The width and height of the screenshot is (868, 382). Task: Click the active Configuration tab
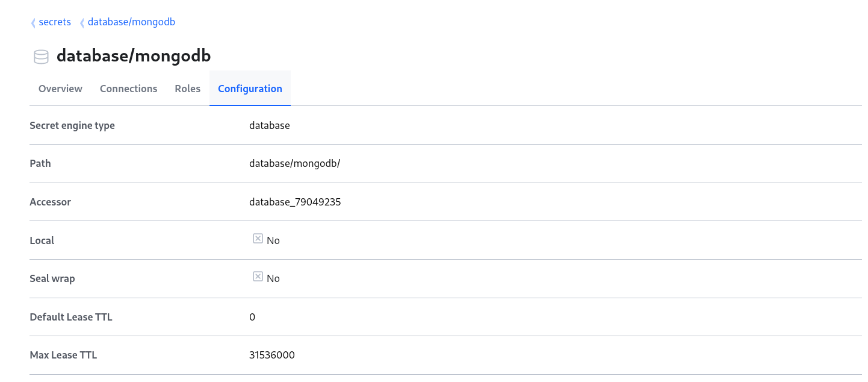pyautogui.click(x=250, y=89)
